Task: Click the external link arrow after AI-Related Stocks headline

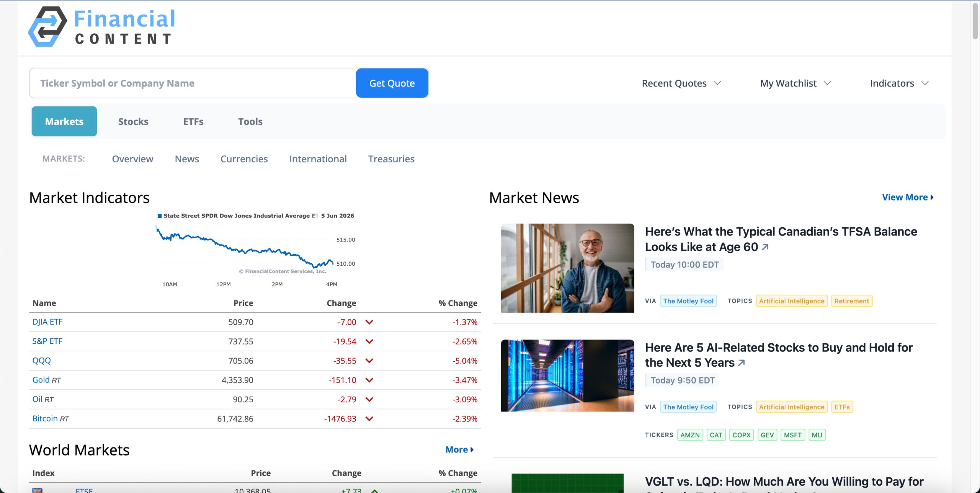Action: click(x=742, y=363)
